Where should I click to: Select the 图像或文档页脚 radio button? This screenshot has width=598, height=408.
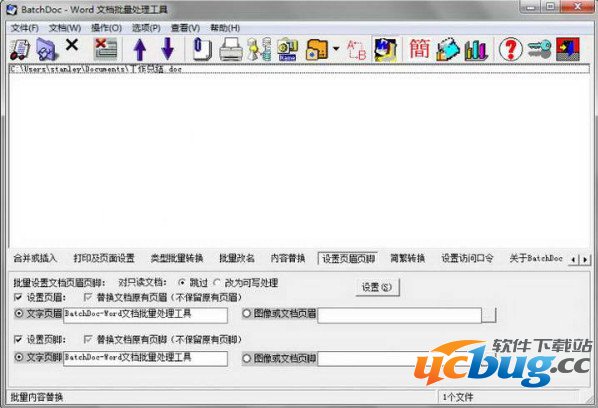tap(246, 358)
